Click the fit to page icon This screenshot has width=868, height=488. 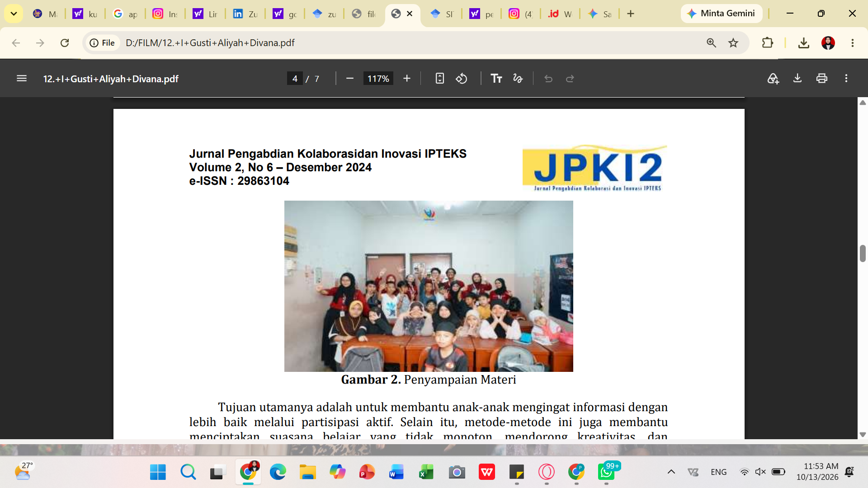(439, 79)
